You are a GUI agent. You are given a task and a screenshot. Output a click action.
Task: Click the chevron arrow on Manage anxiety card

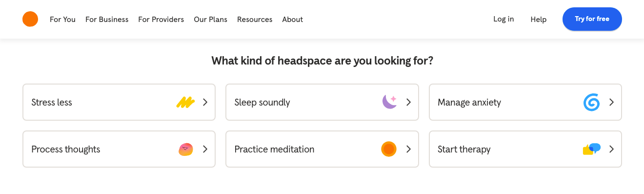click(611, 102)
